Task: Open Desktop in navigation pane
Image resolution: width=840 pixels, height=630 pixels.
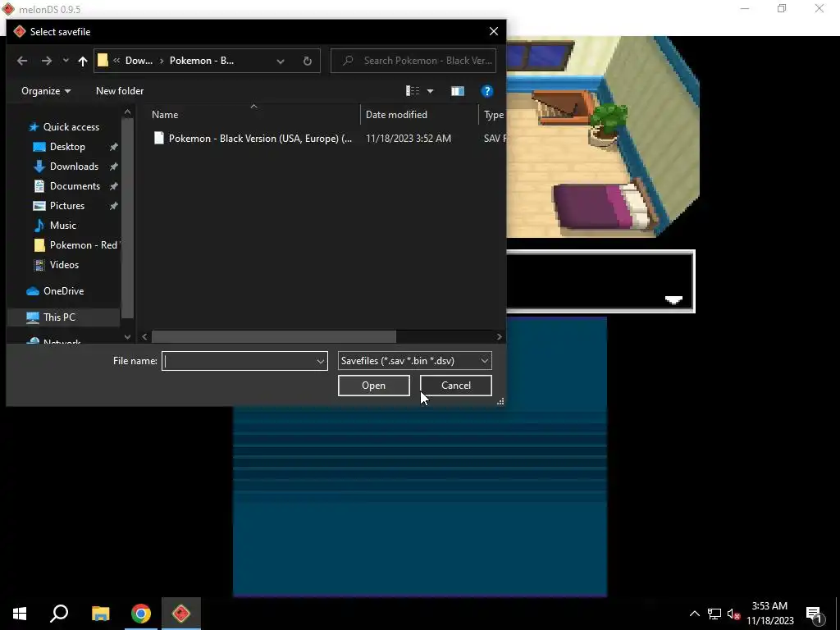Action: 67,147
